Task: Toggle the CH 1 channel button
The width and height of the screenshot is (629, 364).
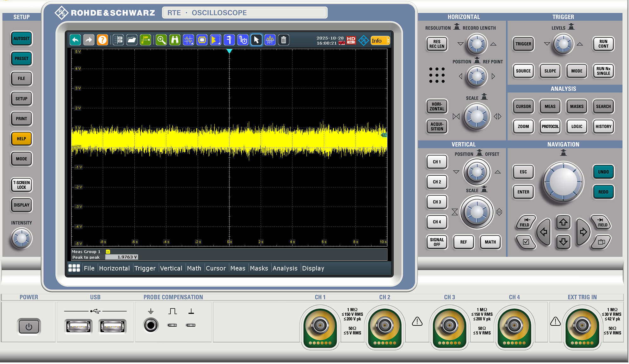Action: (x=436, y=162)
